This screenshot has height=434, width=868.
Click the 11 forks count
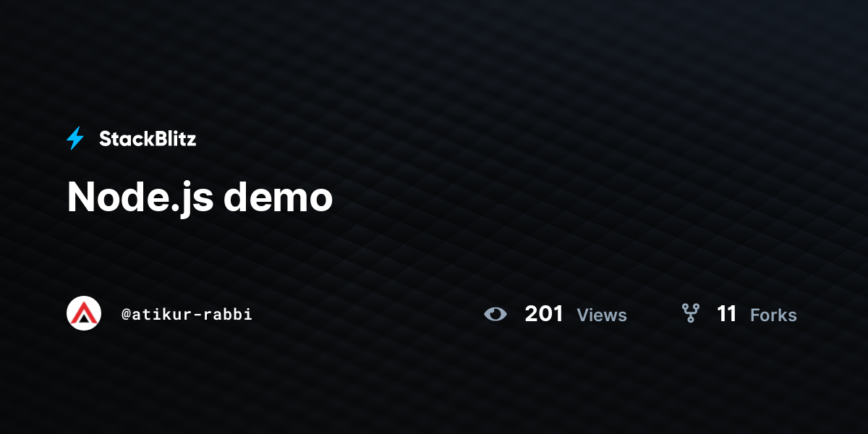point(727,314)
